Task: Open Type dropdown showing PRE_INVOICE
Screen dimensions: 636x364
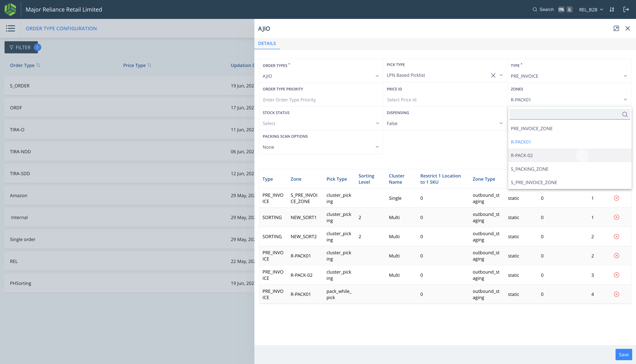Action: click(x=569, y=76)
